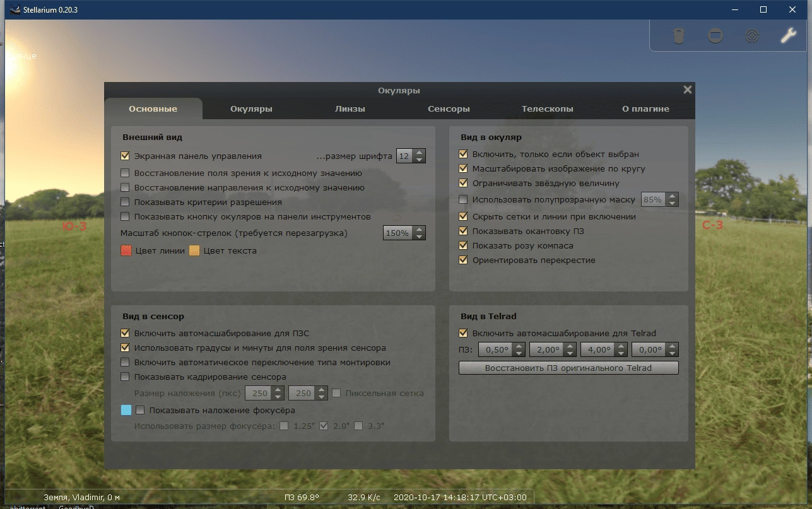
Task: Toggle the Telrad sight icon
Action: coord(752,36)
